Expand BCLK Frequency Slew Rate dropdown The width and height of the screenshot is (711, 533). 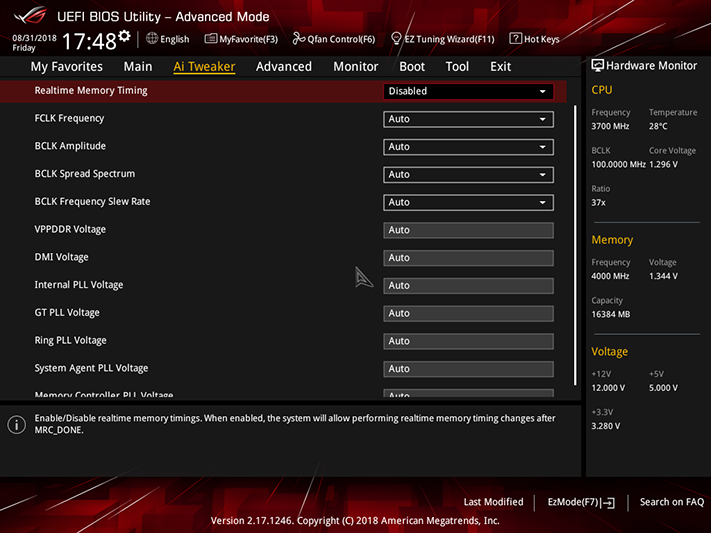click(468, 202)
